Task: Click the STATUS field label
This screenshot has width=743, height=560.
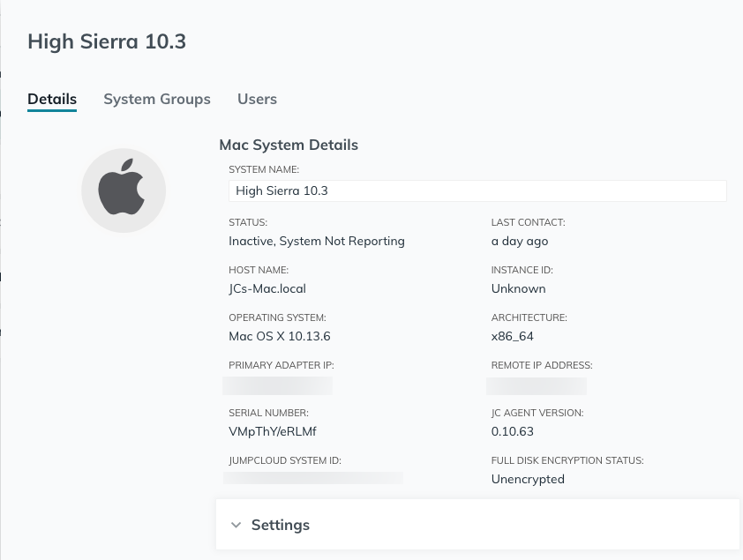Action: pos(248,222)
